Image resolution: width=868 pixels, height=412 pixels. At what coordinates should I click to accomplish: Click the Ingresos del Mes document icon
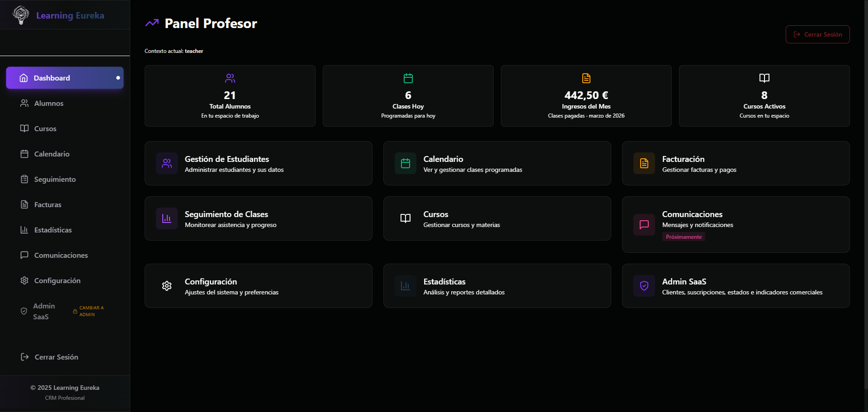586,78
